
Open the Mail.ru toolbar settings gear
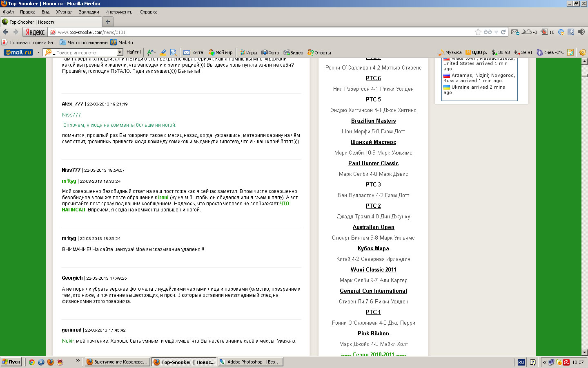(x=583, y=52)
